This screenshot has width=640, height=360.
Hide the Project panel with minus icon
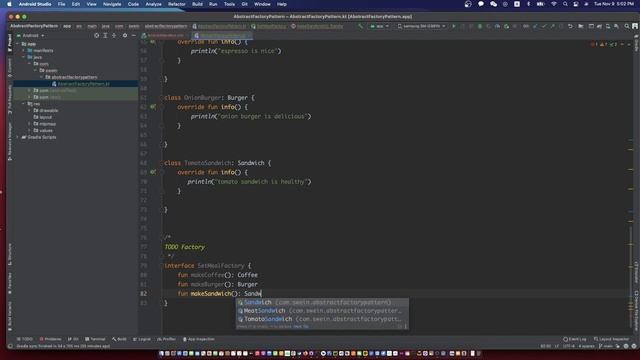pyautogui.click(x=133, y=36)
